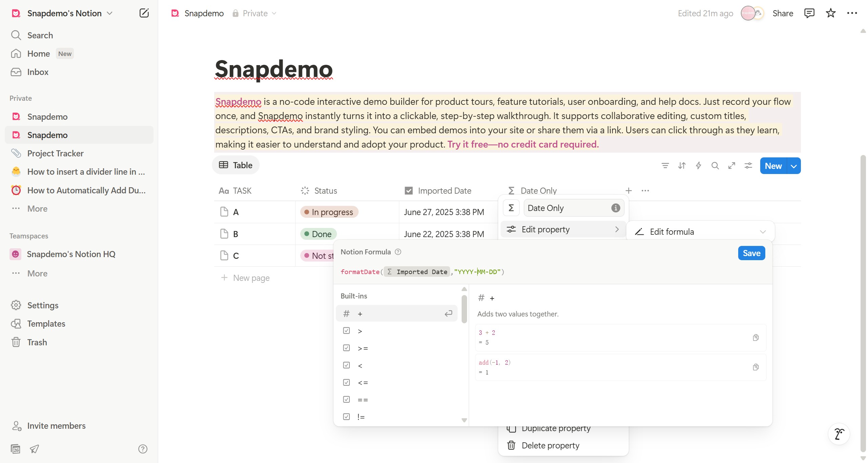Image resolution: width=868 pixels, height=463 pixels.
Task: Save the Notion formula
Action: [x=751, y=253]
